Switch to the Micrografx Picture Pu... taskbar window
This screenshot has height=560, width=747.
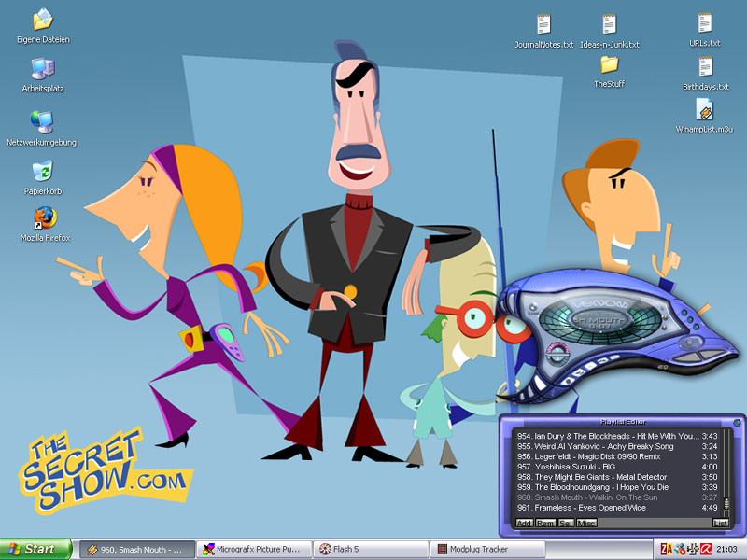[x=254, y=550]
